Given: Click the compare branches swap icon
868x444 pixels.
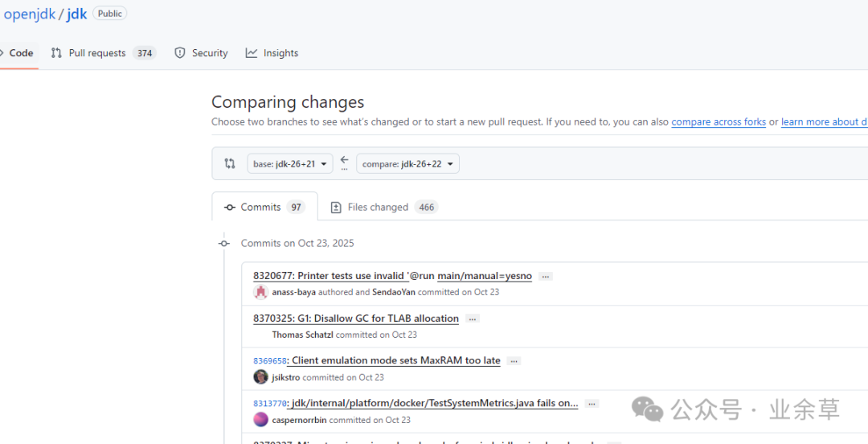Looking at the screenshot, I should coord(230,163).
